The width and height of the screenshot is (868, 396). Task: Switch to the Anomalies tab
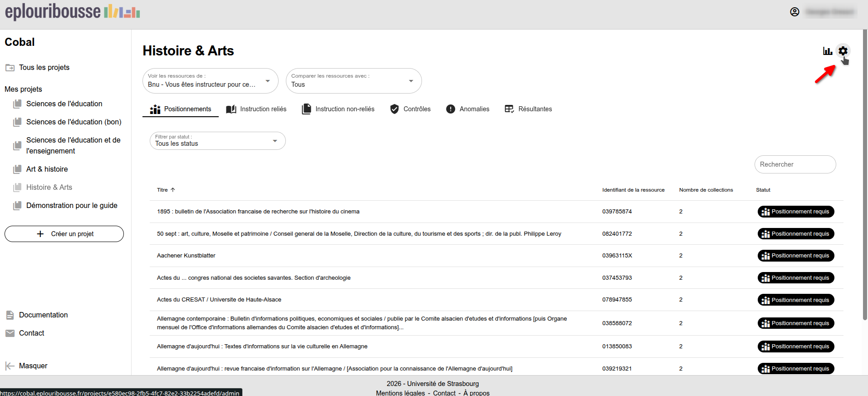[x=468, y=109]
